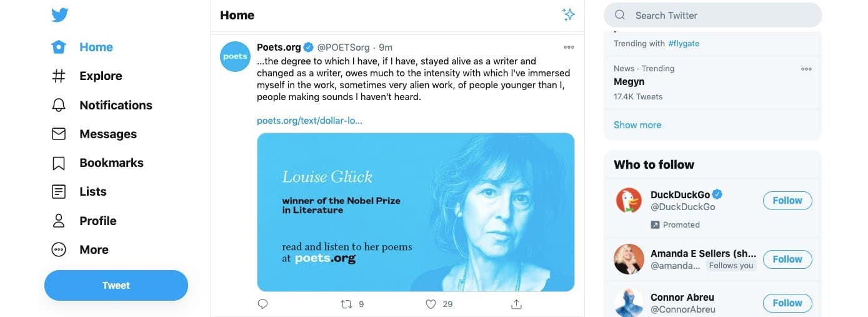The height and width of the screenshot is (317, 868).
Task: Retweet the Poets.org tweet
Action: (346, 304)
